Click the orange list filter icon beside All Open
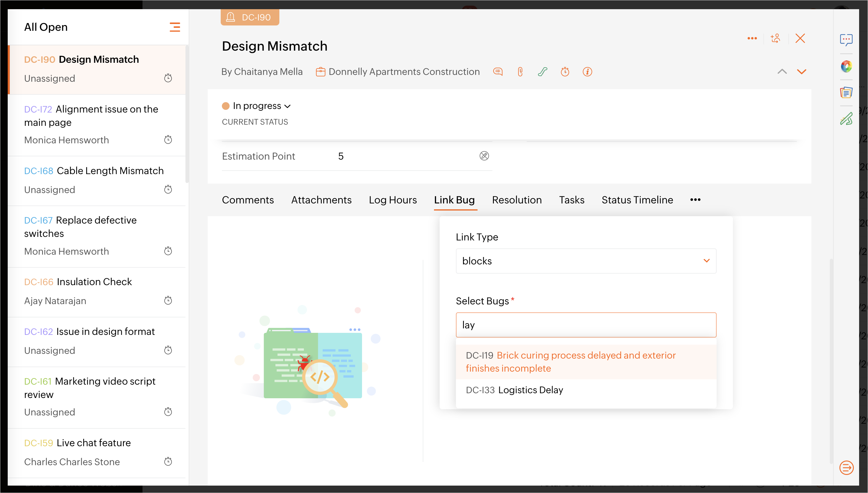868x493 pixels. [x=175, y=27]
